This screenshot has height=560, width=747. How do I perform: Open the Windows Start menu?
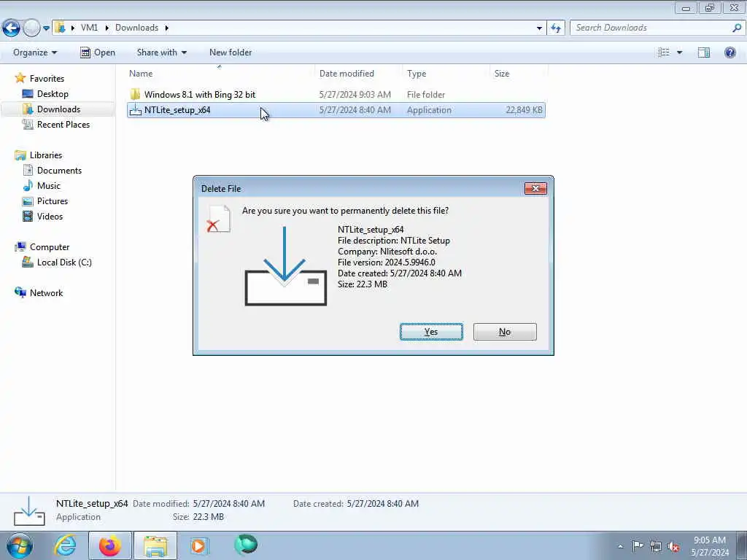pyautogui.click(x=20, y=545)
